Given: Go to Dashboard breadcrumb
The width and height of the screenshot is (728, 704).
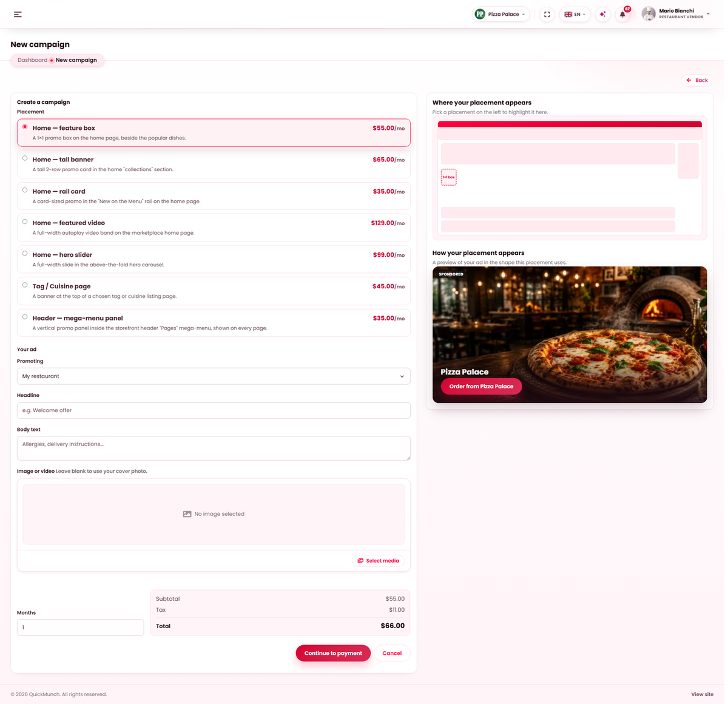Looking at the screenshot, I should point(32,60).
